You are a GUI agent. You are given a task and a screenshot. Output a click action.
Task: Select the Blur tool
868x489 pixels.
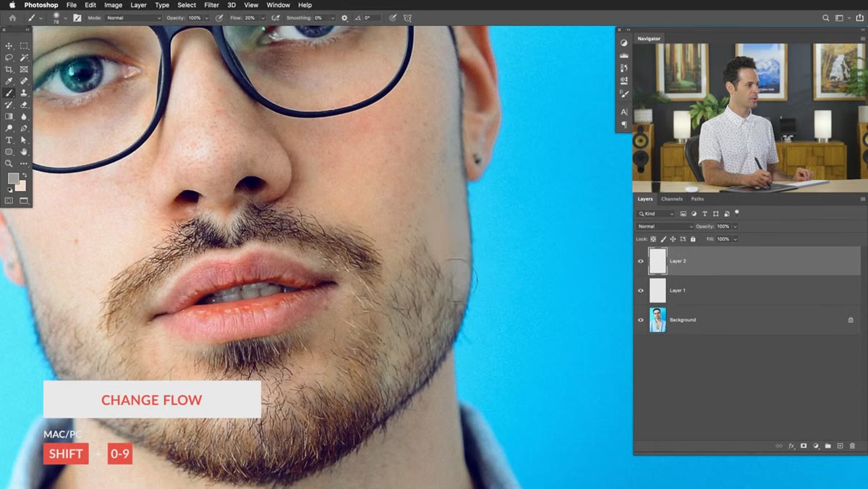tap(24, 116)
